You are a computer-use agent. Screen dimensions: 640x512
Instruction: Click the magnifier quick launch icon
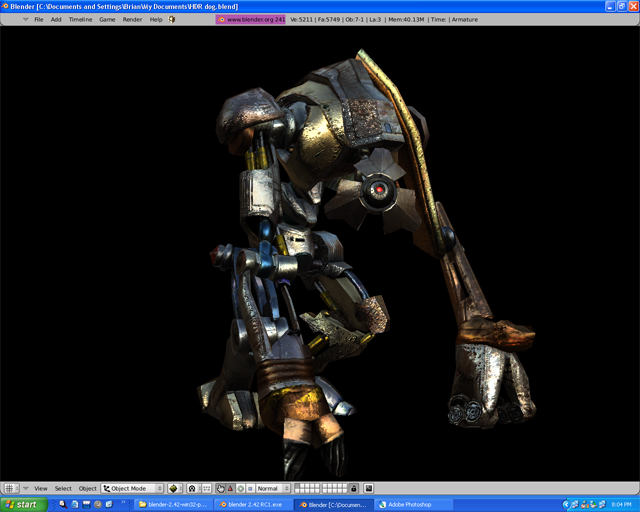pyautogui.click(x=63, y=504)
